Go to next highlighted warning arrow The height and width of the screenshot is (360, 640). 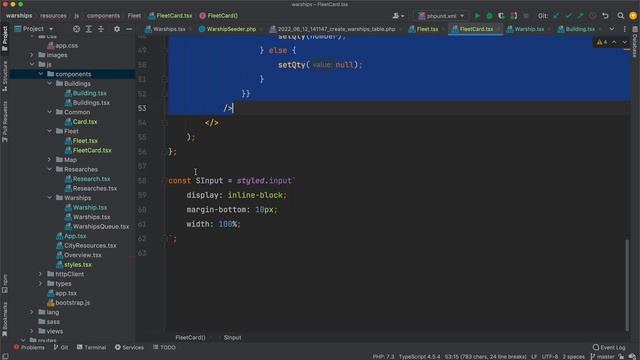point(624,42)
